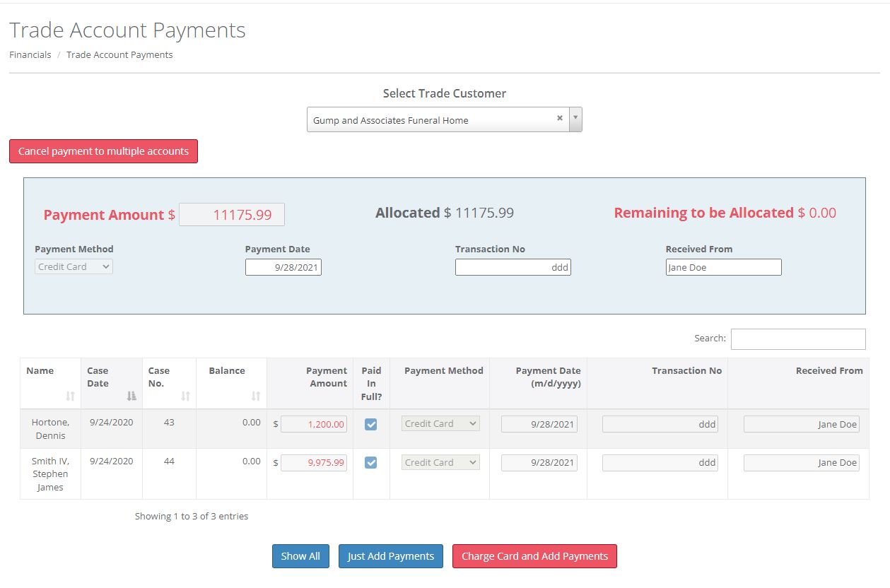Click into the table Search field
Screen dimensions: 890x588
797,339
